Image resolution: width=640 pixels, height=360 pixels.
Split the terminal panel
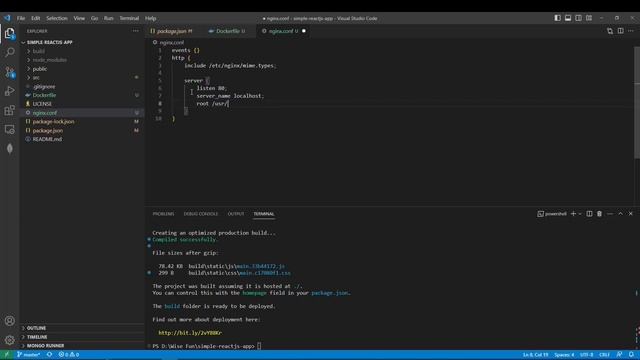[589, 213]
